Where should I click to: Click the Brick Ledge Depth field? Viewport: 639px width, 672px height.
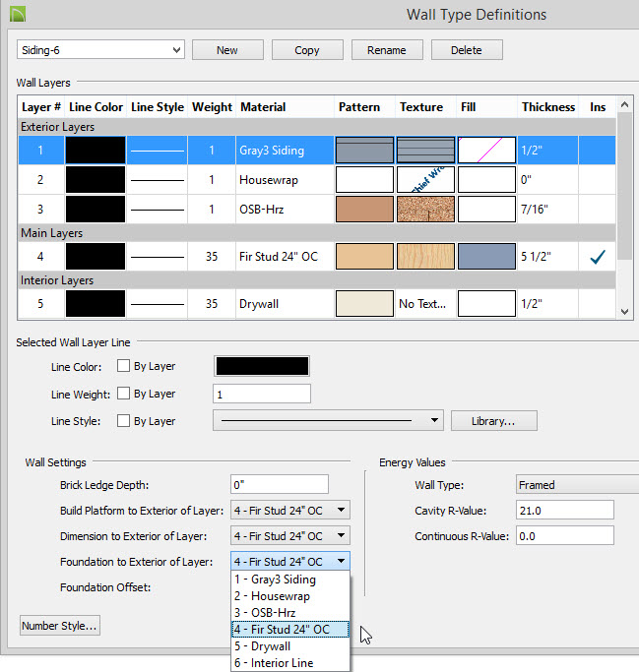[x=280, y=485]
